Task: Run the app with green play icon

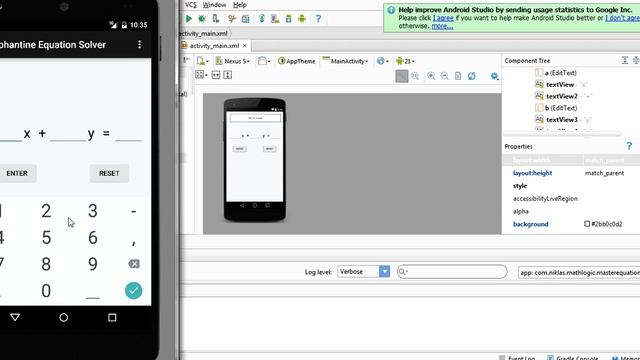Action: pyautogui.click(x=189, y=19)
